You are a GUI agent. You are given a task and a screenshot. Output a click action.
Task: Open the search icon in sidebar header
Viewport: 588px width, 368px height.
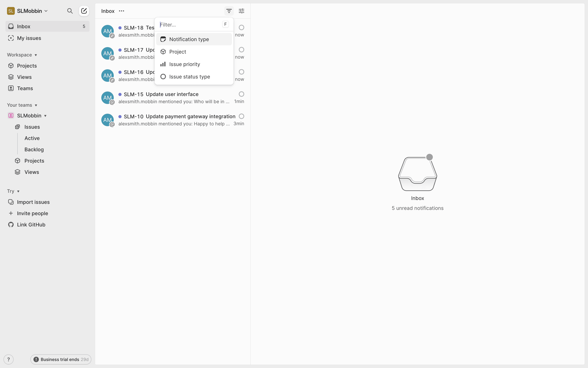pyautogui.click(x=70, y=11)
